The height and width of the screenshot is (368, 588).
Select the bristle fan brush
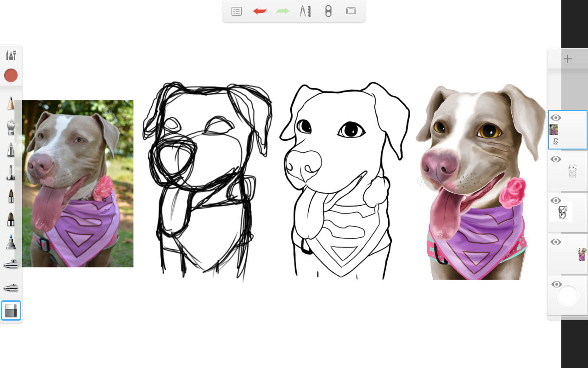tap(11, 126)
